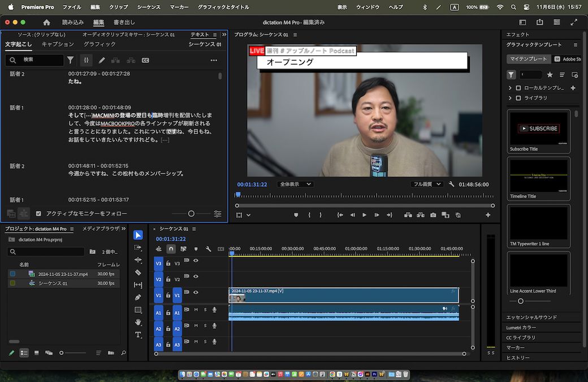Click the Extract button in Program monitor
The height and width of the screenshot is (382, 588).
pyautogui.click(x=421, y=215)
